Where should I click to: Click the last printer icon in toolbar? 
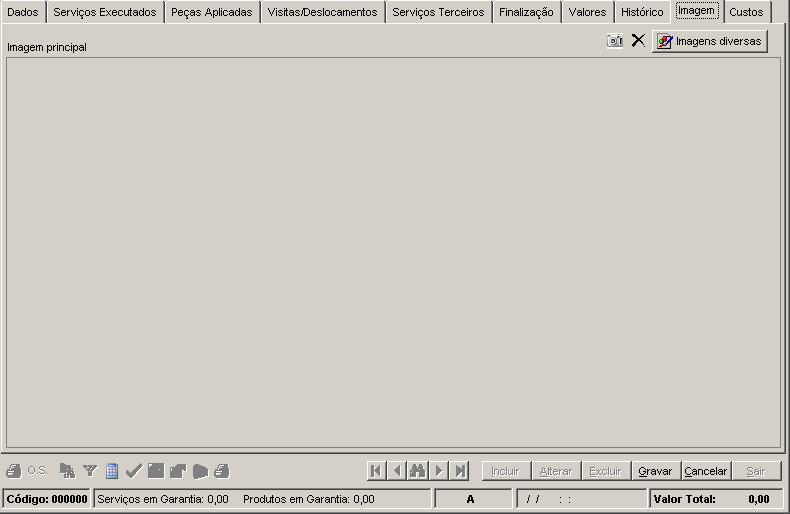click(x=222, y=471)
